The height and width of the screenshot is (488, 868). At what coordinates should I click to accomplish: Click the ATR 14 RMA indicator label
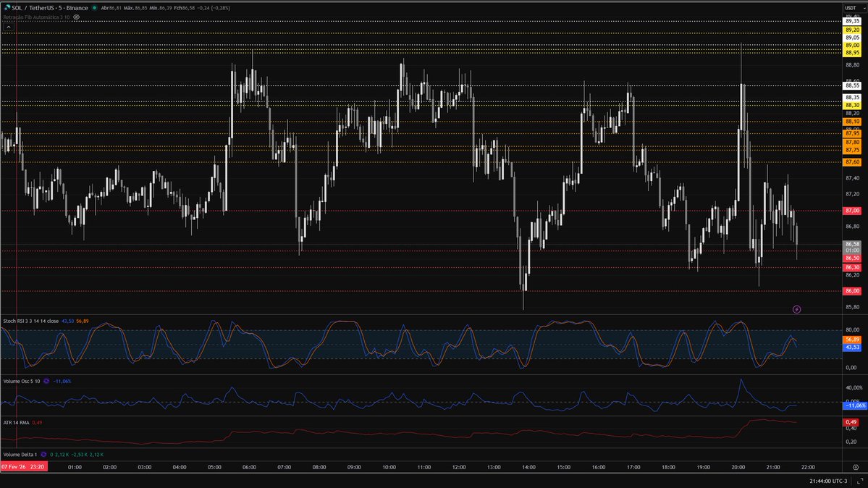point(16,421)
